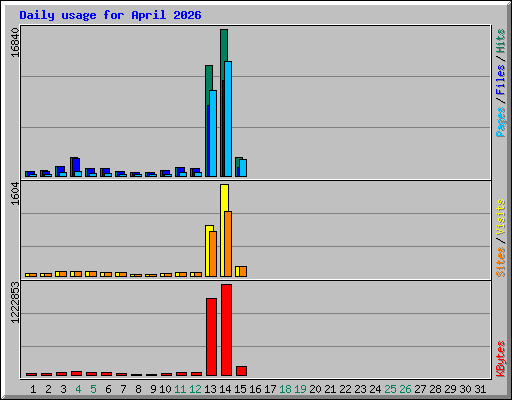Click the red KBytes legend label
Viewport: 512px width, 400px height.
(x=501, y=359)
